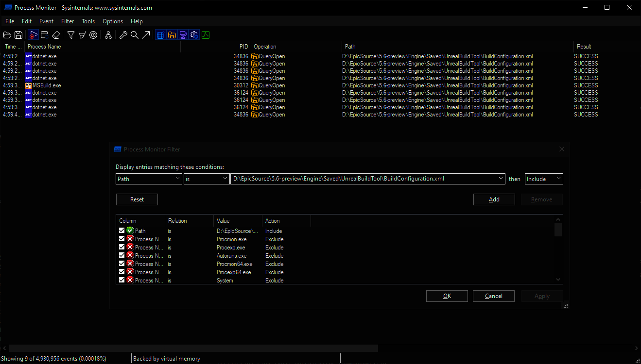Image resolution: width=641 pixels, height=364 pixels.
Task: Uncheck the Path Include filter checkbox
Action: point(121,231)
